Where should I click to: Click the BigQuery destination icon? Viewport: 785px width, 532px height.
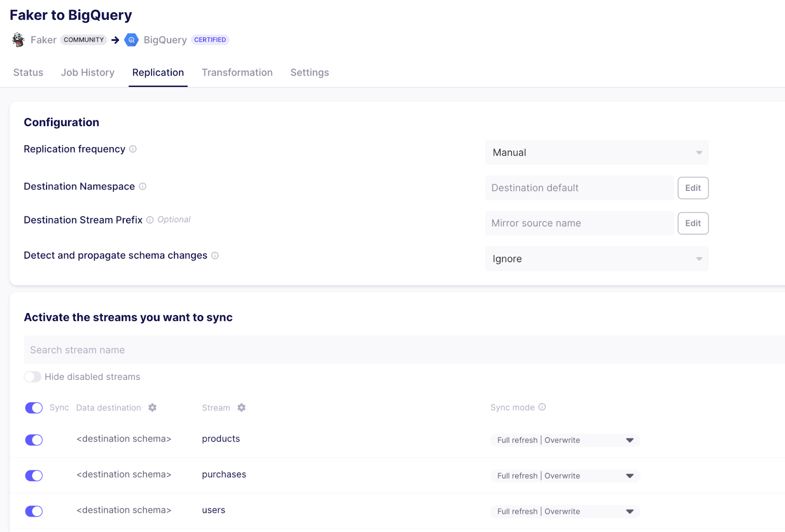(131, 40)
